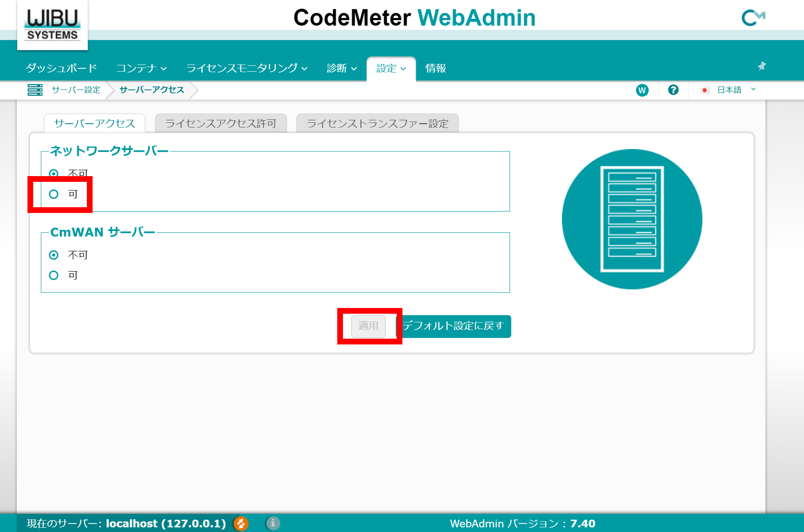Switch to ライセンスアクセス許可 tab

click(x=220, y=123)
